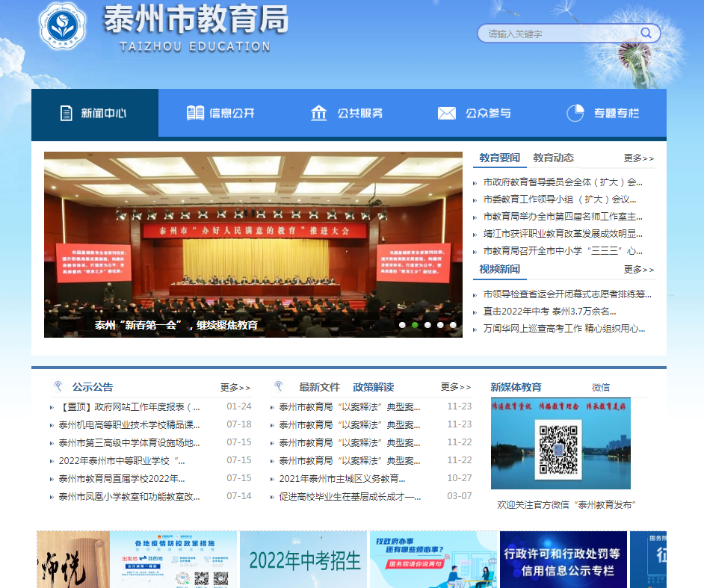
Task: Select the 视频新闻 section tab
Action: point(500,269)
